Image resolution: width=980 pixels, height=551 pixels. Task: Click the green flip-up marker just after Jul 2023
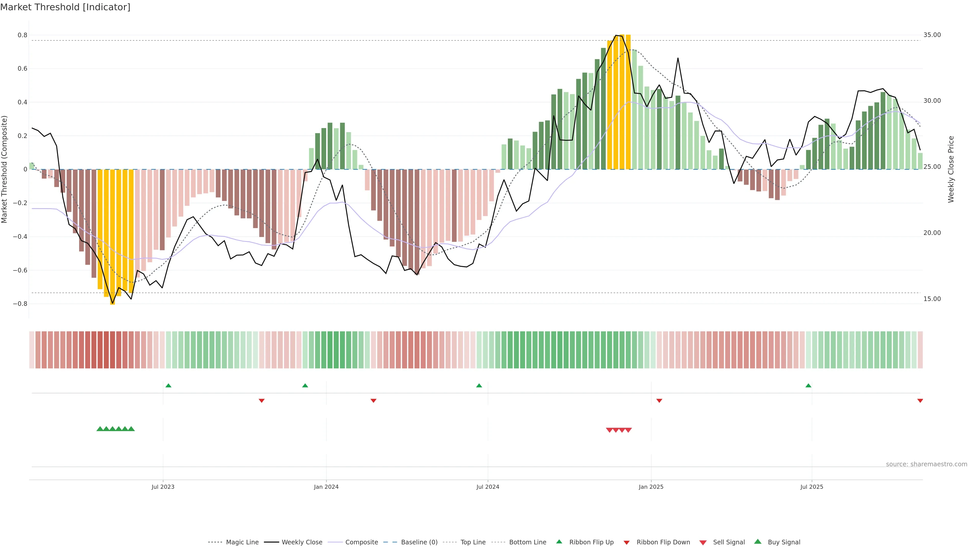click(x=168, y=386)
